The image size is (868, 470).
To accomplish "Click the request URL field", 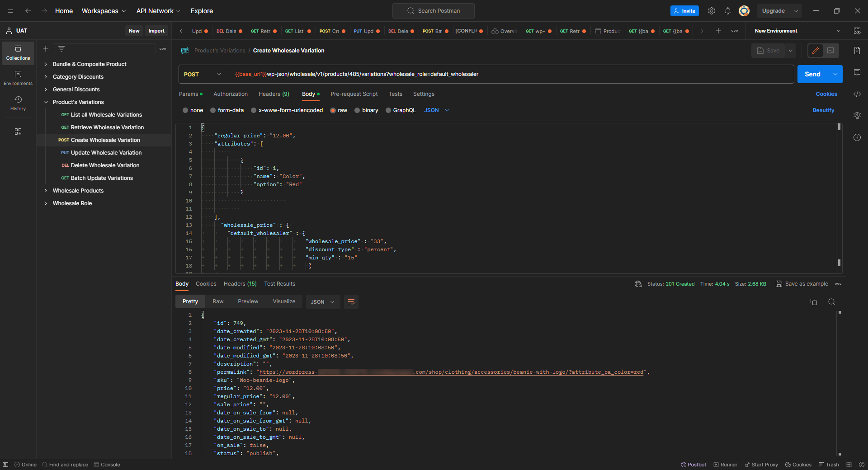I will click(x=511, y=74).
